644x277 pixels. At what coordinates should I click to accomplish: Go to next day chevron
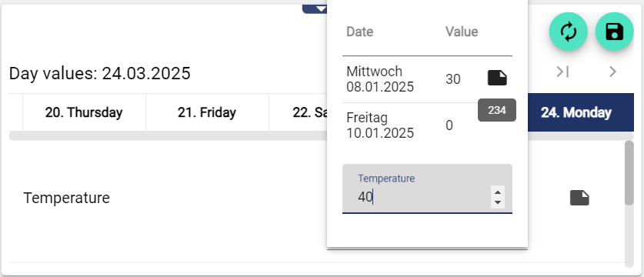tap(612, 72)
